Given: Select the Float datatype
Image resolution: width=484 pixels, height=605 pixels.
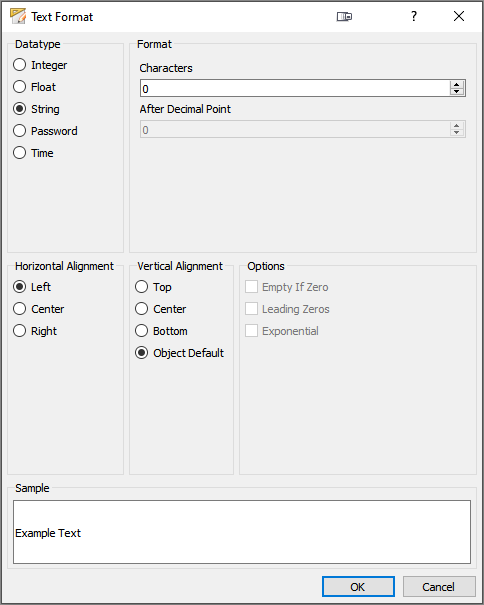Looking at the screenshot, I should (x=34, y=87).
